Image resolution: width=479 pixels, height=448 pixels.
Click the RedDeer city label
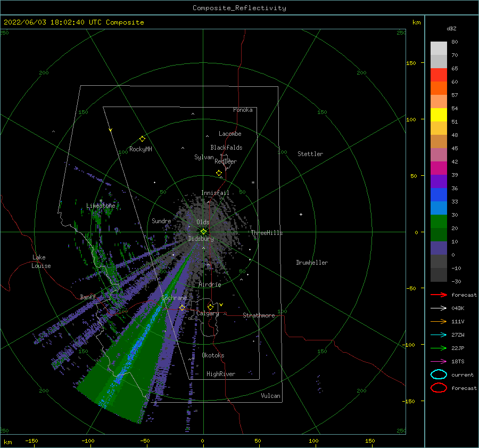(x=226, y=161)
